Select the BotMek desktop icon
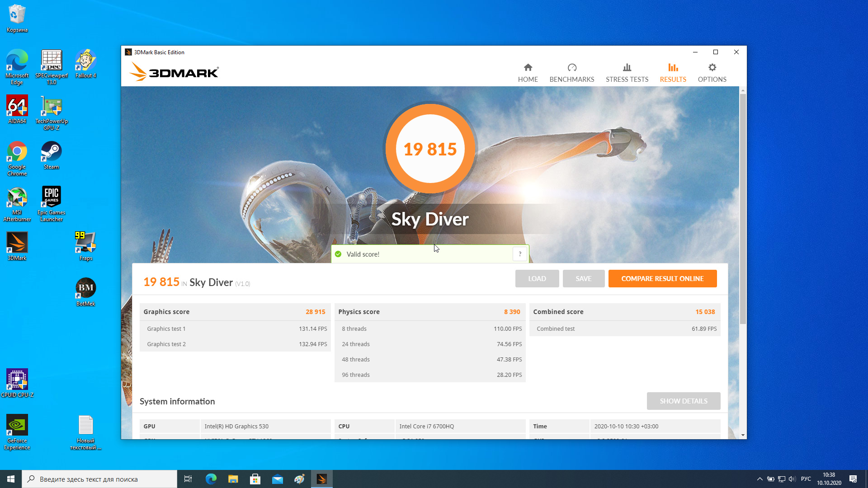The image size is (868, 488). [x=85, y=292]
